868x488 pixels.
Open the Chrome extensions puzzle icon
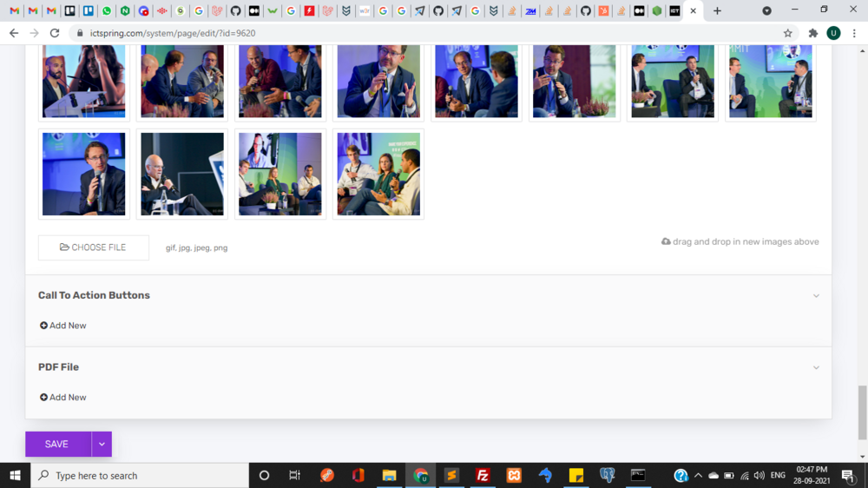click(813, 33)
